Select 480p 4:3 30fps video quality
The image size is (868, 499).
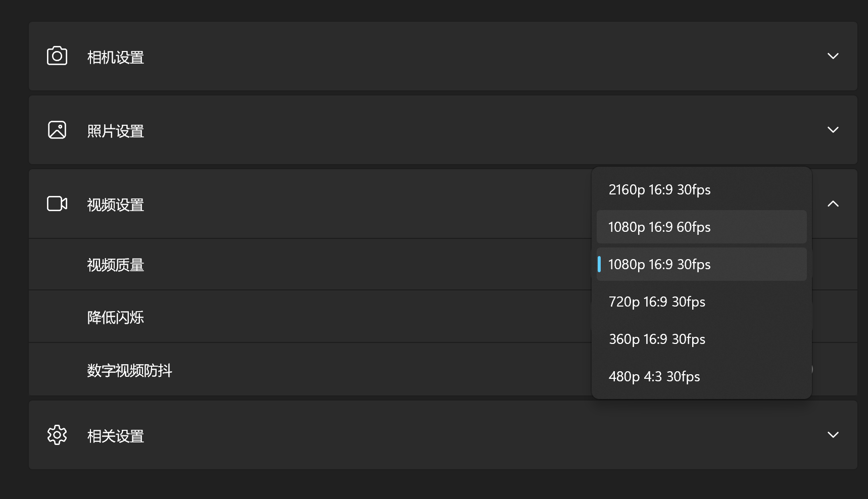point(701,376)
